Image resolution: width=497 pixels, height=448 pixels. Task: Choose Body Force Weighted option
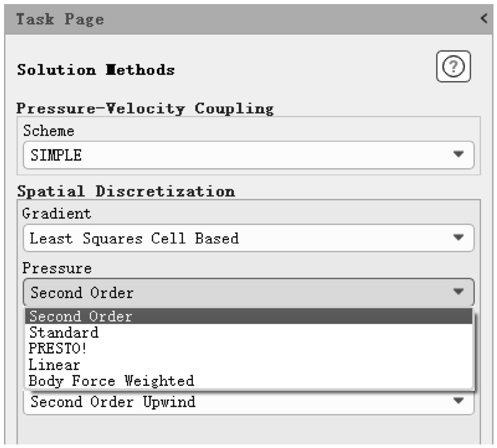(x=111, y=381)
